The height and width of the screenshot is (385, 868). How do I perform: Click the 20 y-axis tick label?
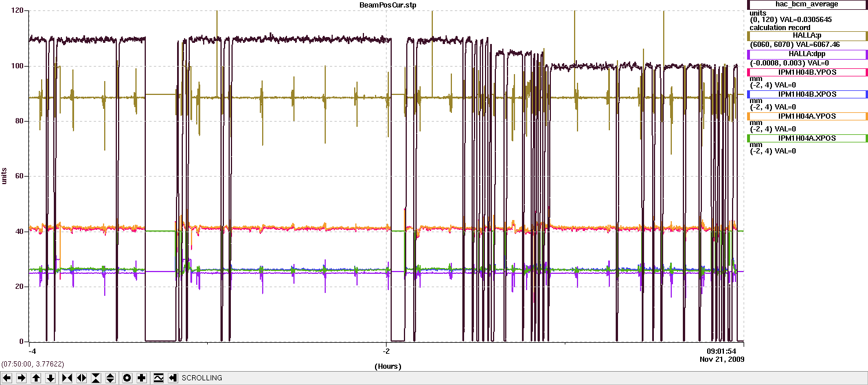(19, 287)
